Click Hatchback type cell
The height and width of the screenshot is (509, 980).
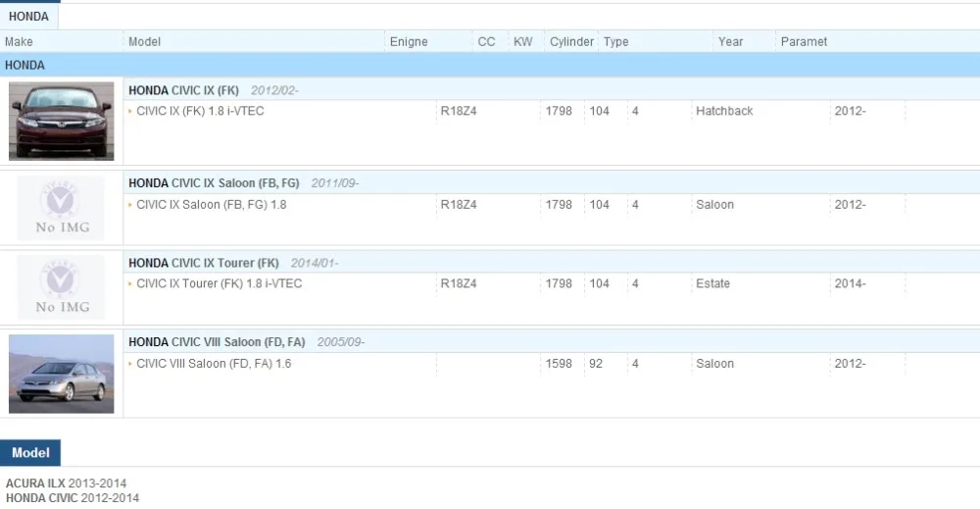tap(724, 111)
